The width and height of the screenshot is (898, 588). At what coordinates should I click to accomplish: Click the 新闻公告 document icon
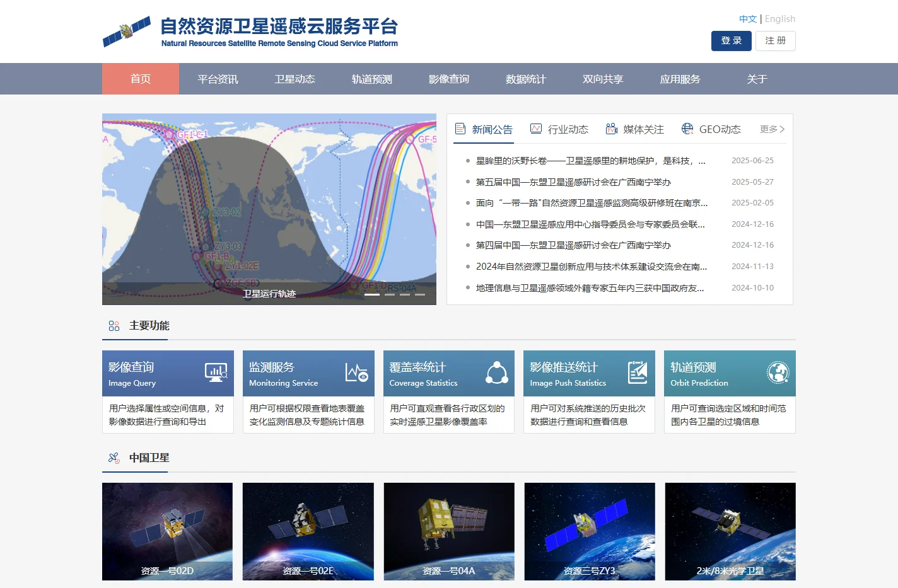click(x=460, y=129)
